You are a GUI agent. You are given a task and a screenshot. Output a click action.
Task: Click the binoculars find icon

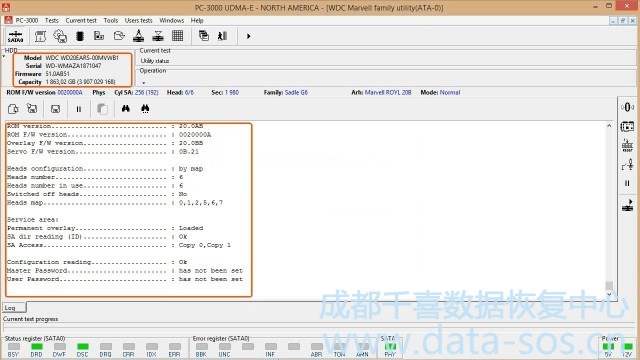(125, 109)
